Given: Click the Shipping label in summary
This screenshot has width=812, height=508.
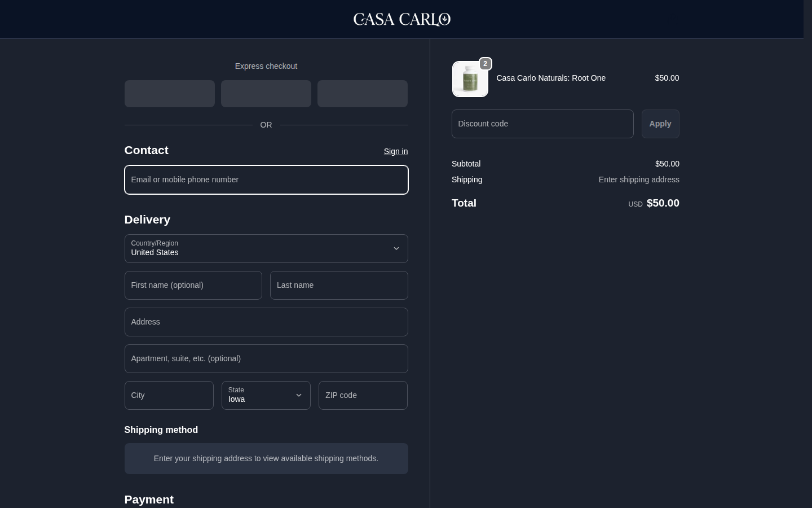Looking at the screenshot, I should pos(467,179).
